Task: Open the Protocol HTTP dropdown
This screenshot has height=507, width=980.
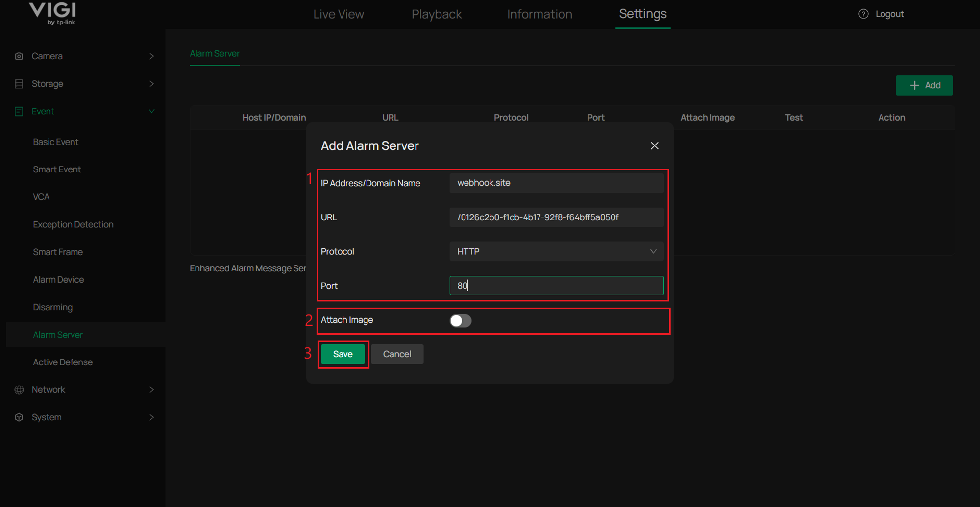Action: 557,251
